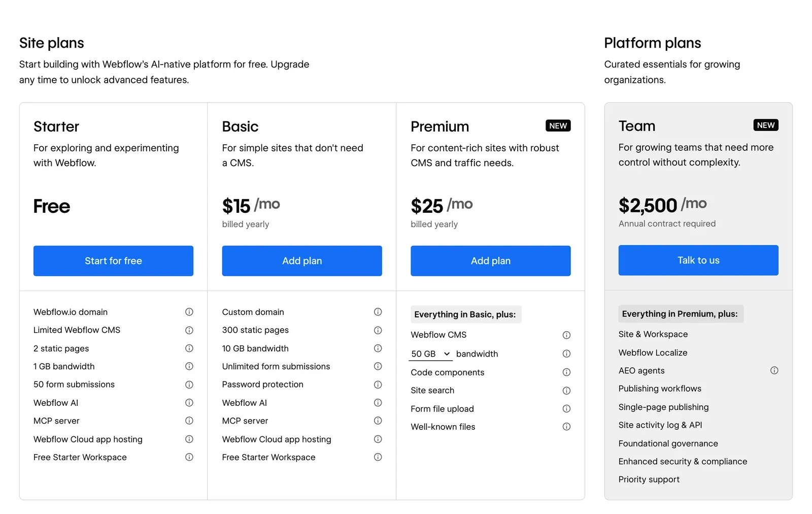Click info icon for Basic Webflow AI
Screen dimensions: 812x514
tap(378, 403)
